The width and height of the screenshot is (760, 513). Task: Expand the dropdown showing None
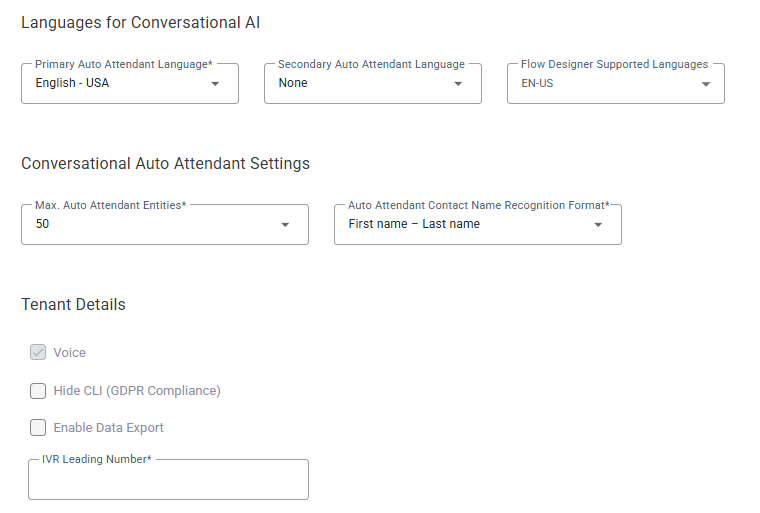360,84
